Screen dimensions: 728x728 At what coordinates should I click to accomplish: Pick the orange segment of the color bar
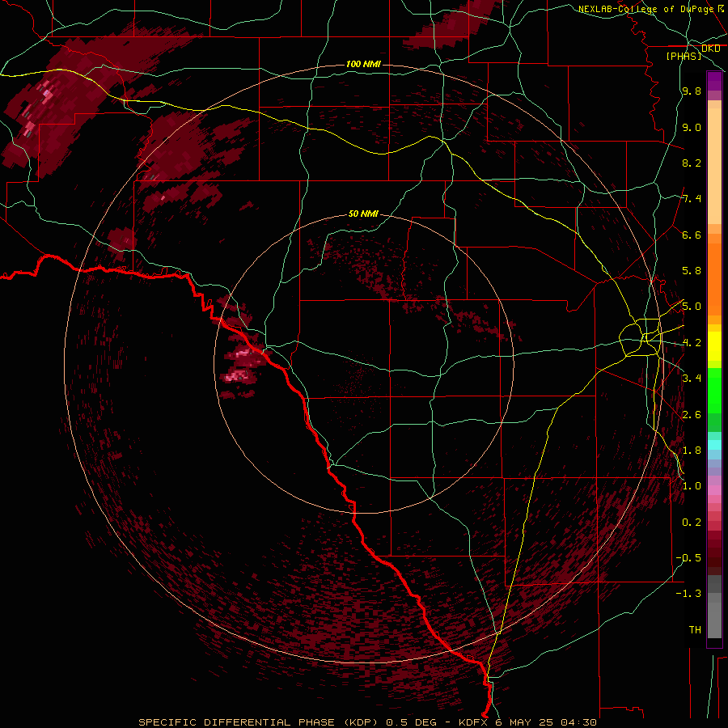(x=714, y=278)
